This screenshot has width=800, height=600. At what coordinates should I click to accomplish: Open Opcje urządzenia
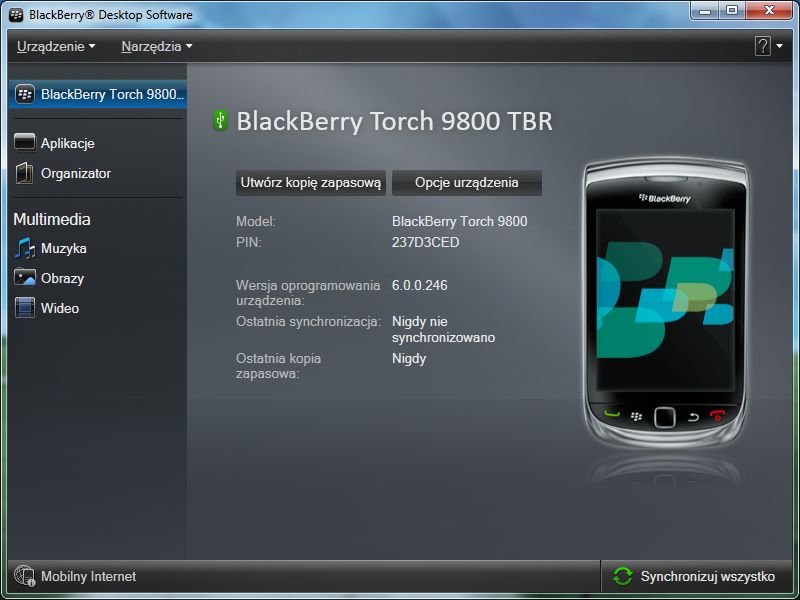point(467,183)
